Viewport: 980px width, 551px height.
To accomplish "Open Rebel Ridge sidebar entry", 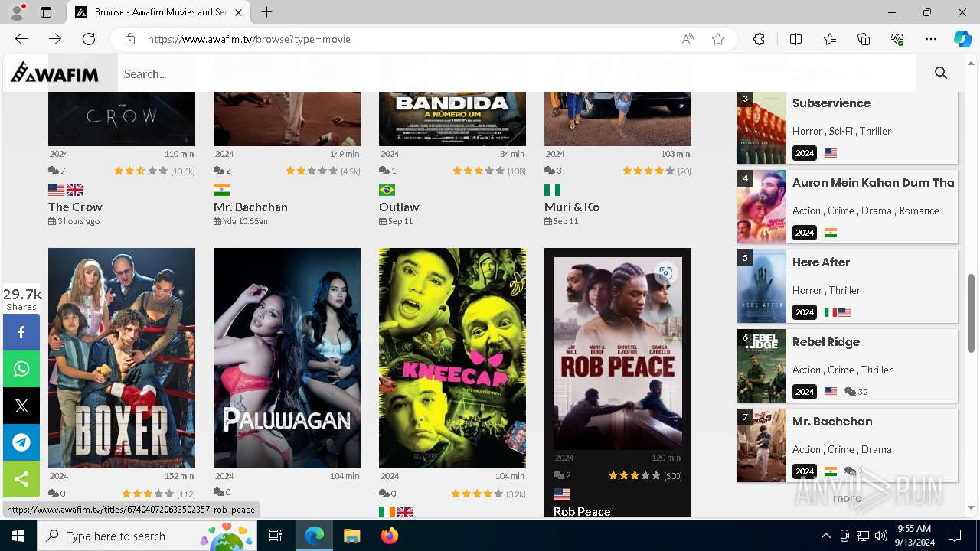I will [x=826, y=341].
